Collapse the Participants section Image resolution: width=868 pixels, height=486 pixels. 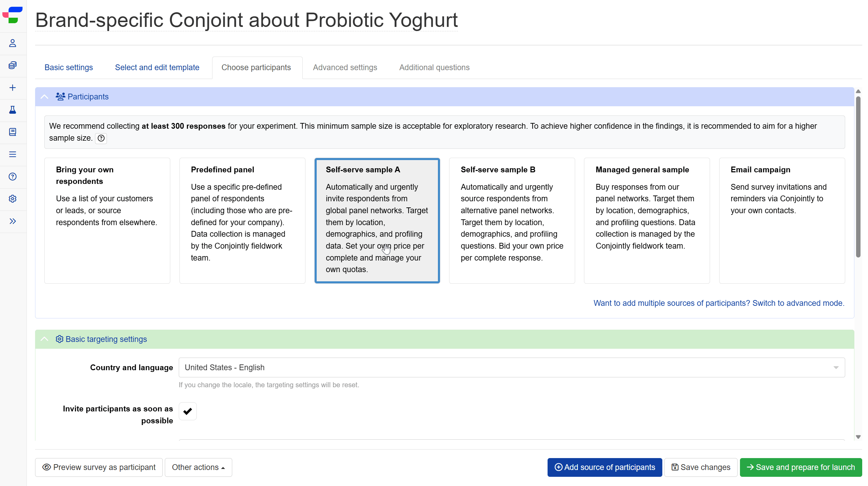coord(45,97)
